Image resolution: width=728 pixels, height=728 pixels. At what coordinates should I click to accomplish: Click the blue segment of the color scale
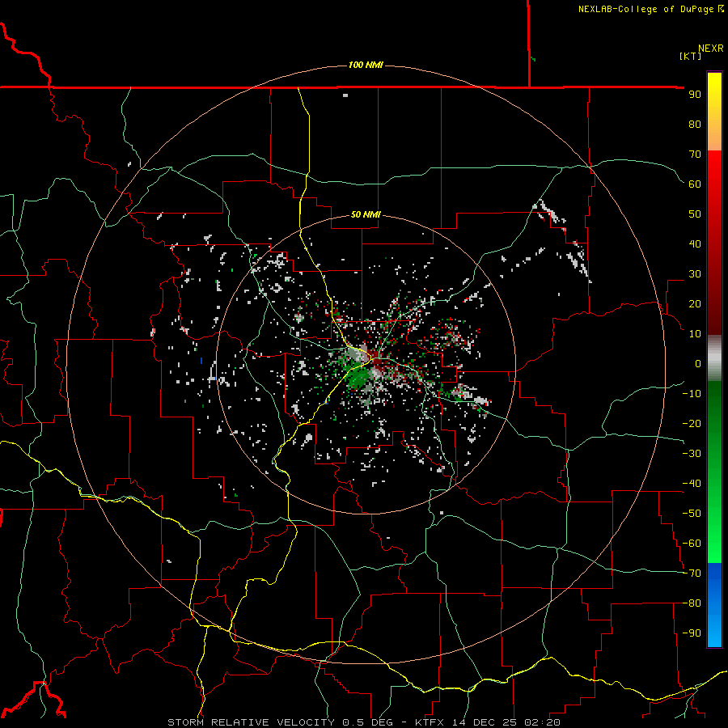(714, 605)
